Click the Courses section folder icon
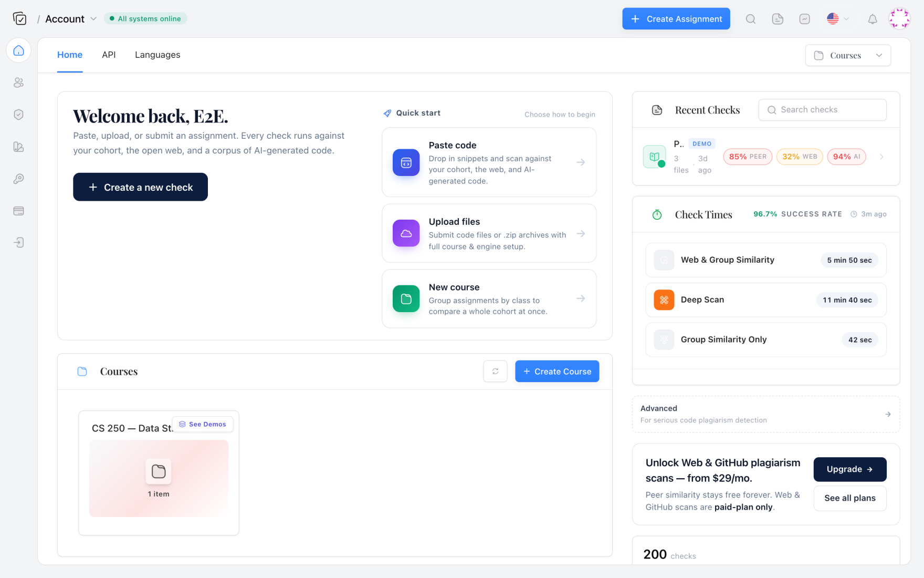924x578 pixels. click(x=82, y=371)
